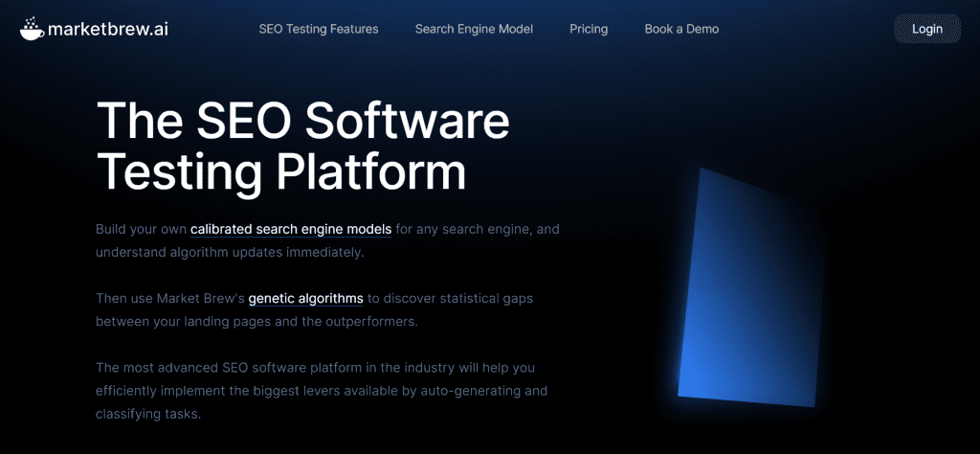This screenshot has height=454, width=980.
Task: Click the text "between your landing pages and the outperformers."
Action: (256, 322)
